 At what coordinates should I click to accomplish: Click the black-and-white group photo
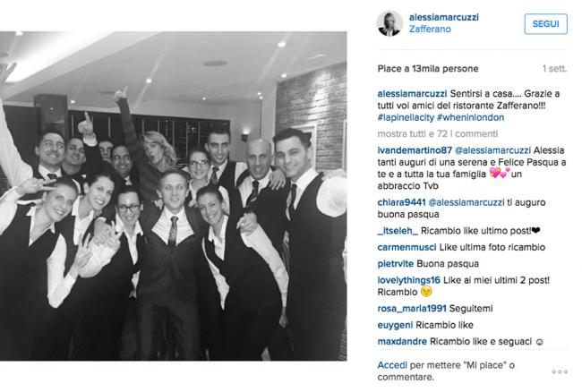(x=174, y=196)
